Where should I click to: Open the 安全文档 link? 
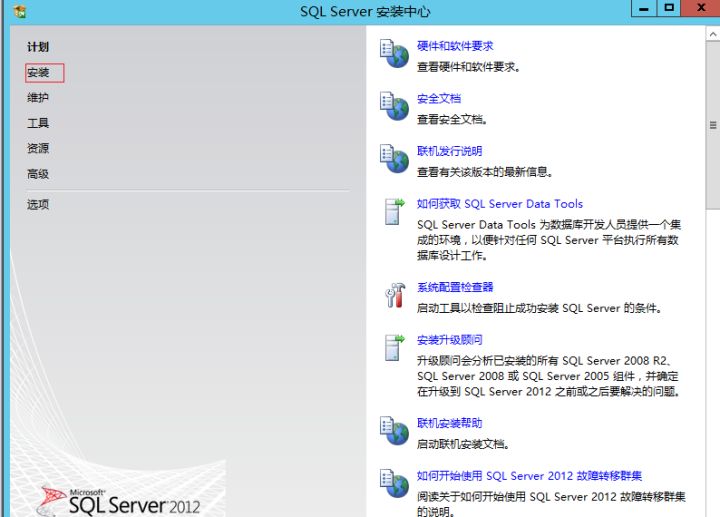(439, 98)
